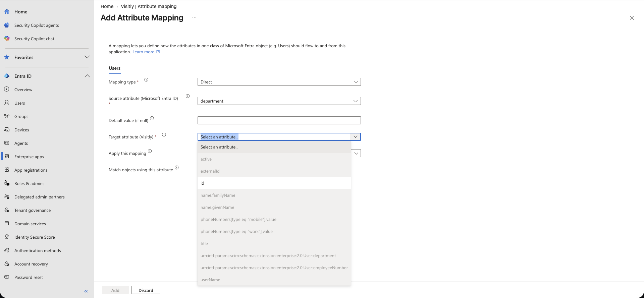Click the Agents icon in sidebar
The height and width of the screenshot is (298, 644).
click(7, 143)
